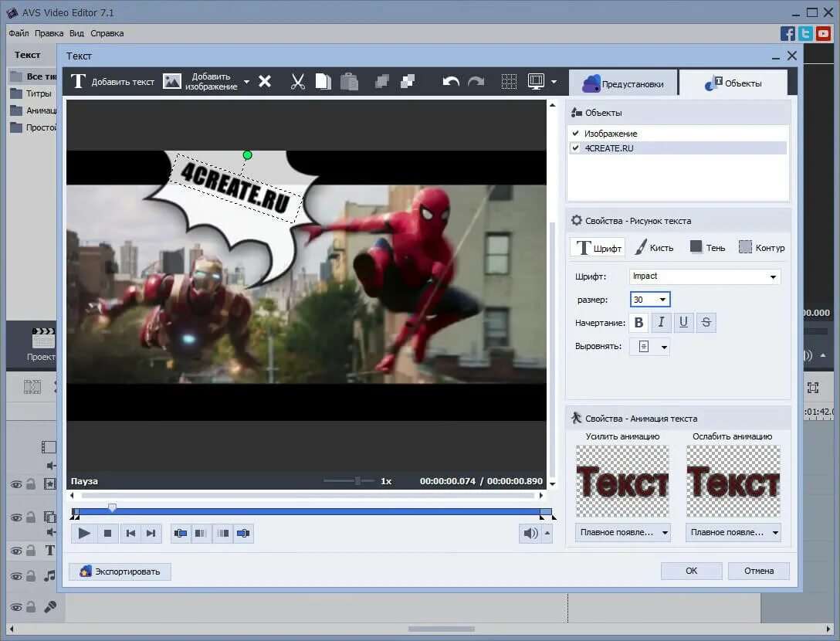Click the Send to back icon
This screenshot has width=840, height=641.
point(408,81)
